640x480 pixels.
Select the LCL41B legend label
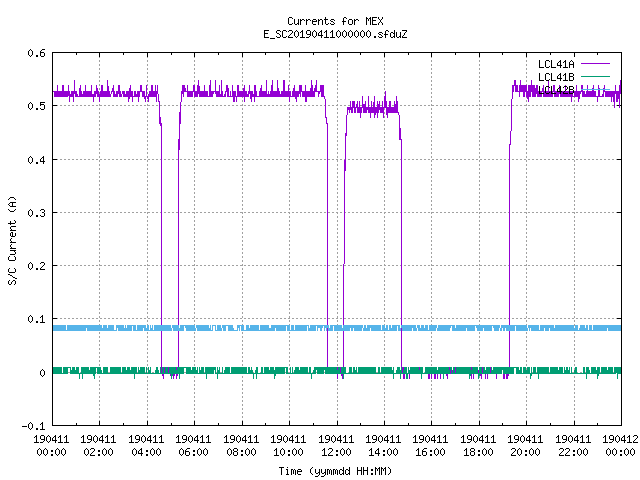point(556,77)
